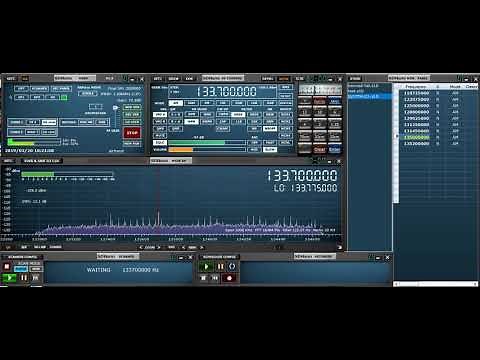Pause playback in Recorder panel
The image size is (480, 360).
220,267
